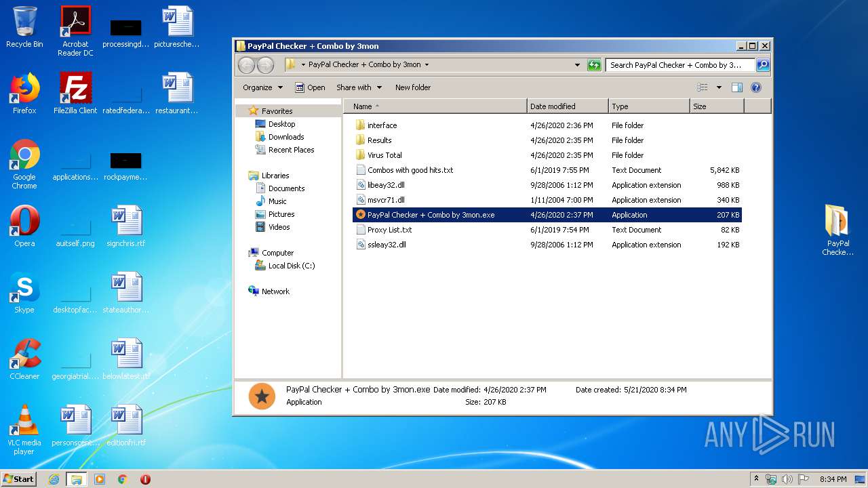Open Skype desktop shortcut
This screenshot has width=868, height=488.
(24, 293)
